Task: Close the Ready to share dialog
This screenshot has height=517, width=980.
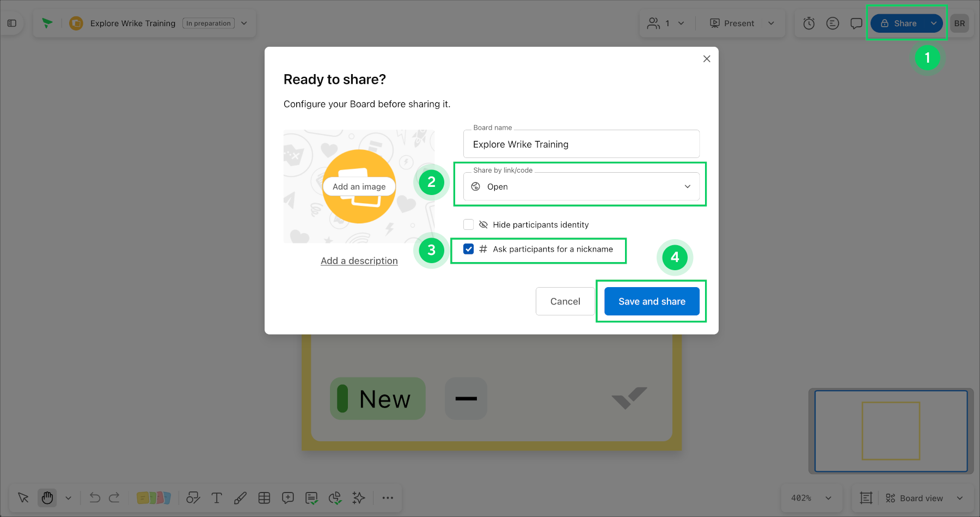Action: click(707, 59)
